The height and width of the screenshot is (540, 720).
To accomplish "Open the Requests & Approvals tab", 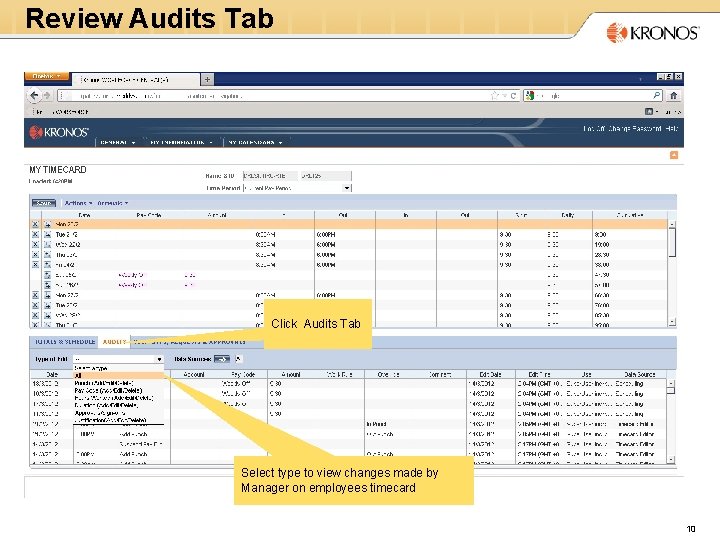I will (190, 342).
